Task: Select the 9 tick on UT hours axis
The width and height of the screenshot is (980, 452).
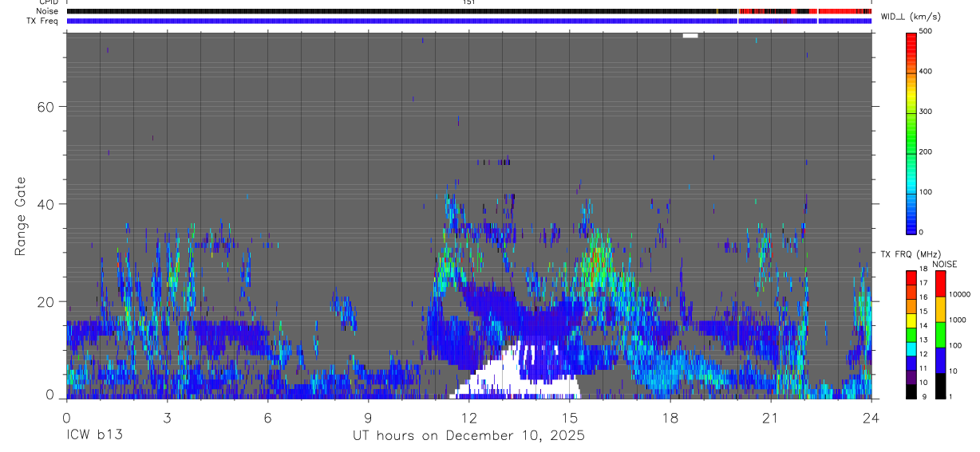Action: pyautogui.click(x=368, y=417)
